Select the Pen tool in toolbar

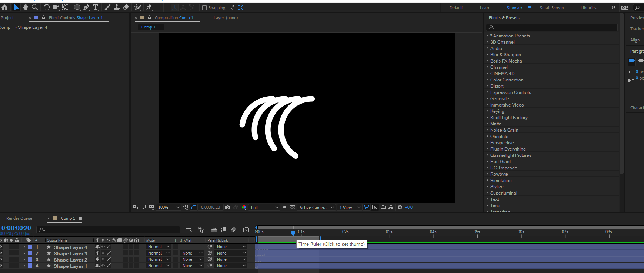[86, 7]
